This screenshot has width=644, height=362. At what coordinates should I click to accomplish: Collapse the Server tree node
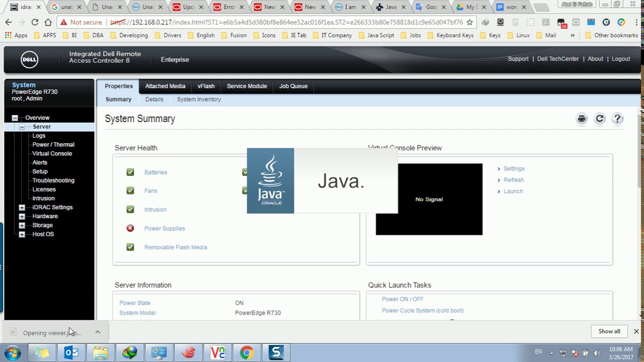click(x=22, y=127)
